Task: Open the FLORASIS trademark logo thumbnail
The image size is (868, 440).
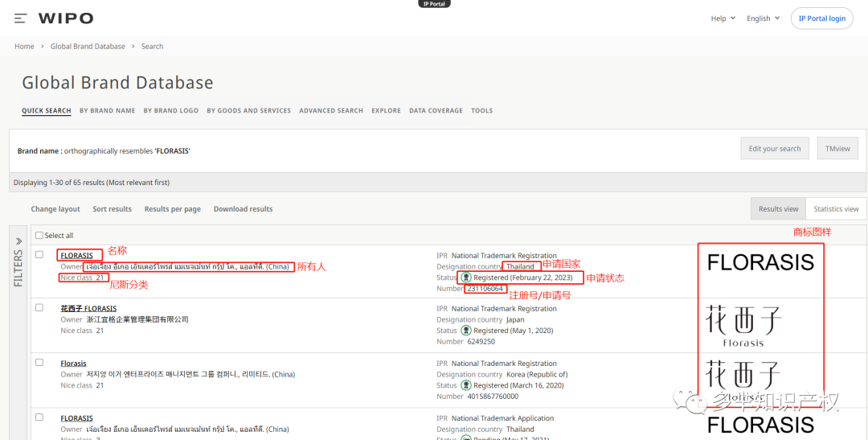Action: 759,262
